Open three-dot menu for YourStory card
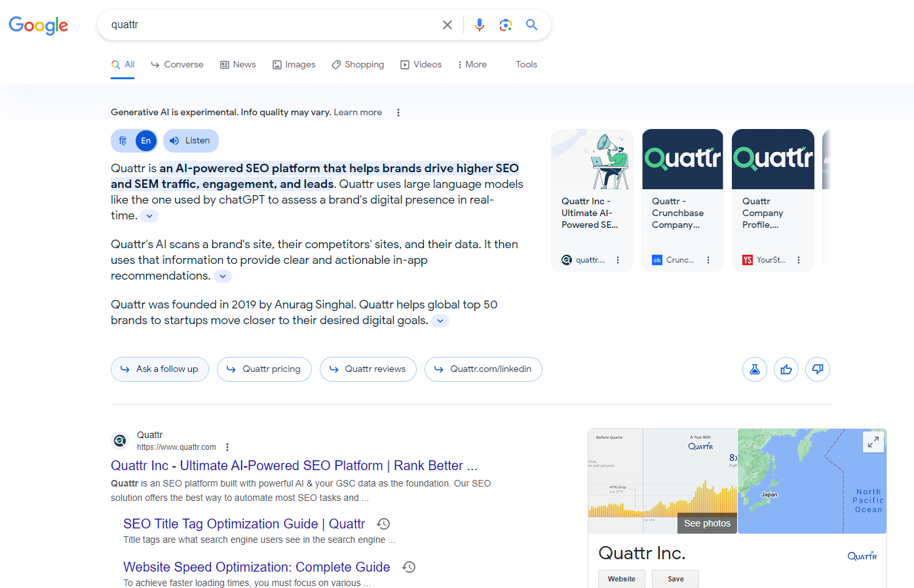Viewport: 914px width, 588px height. click(799, 260)
